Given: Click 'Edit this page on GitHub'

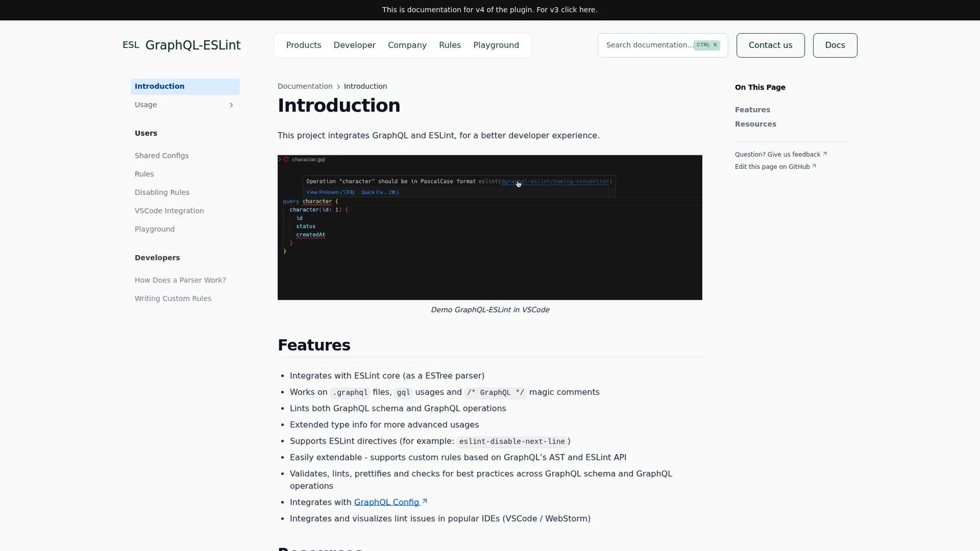Looking at the screenshot, I should [x=775, y=167].
